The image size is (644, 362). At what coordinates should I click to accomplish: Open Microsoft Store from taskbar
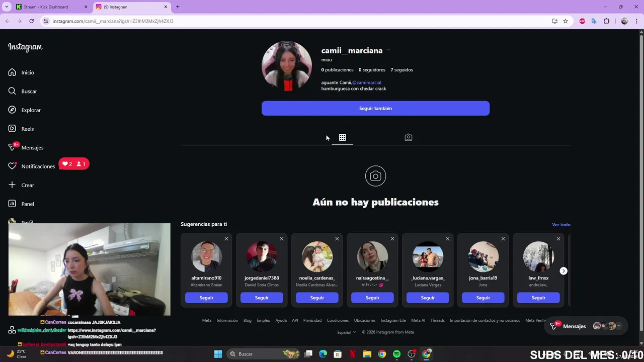338,354
